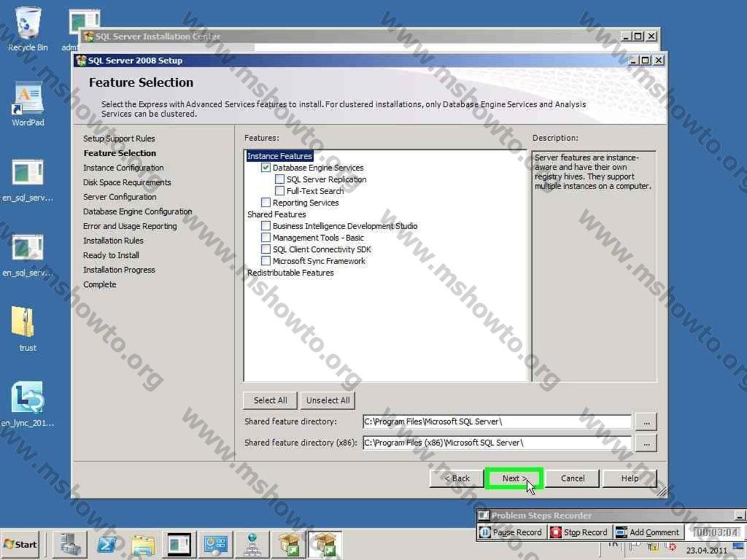This screenshot has width=747, height=560.
Task: Click the Error and Usage Reporting step
Action: tap(129, 226)
